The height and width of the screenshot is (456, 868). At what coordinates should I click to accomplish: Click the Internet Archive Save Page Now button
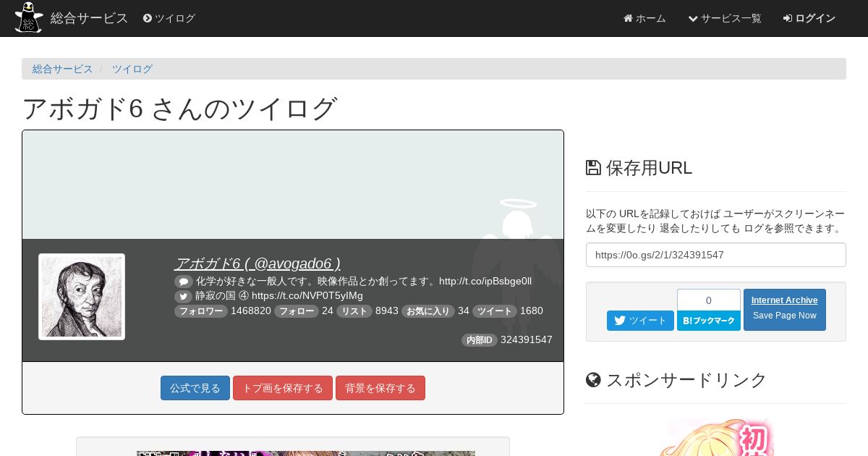click(785, 310)
